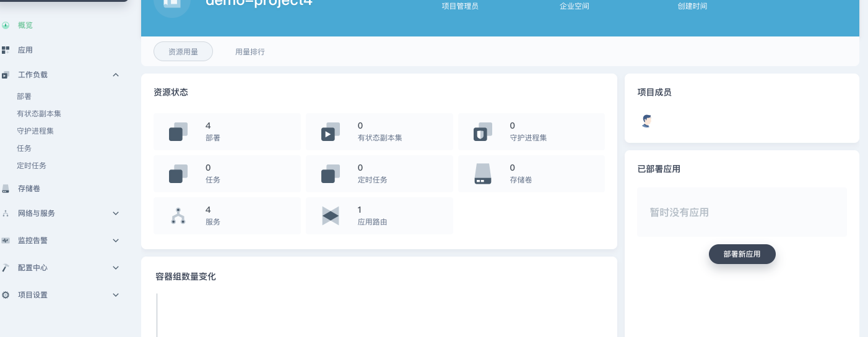Click the 定时任务 cronjob icon in 资源状态
The image size is (868, 337).
(330, 174)
